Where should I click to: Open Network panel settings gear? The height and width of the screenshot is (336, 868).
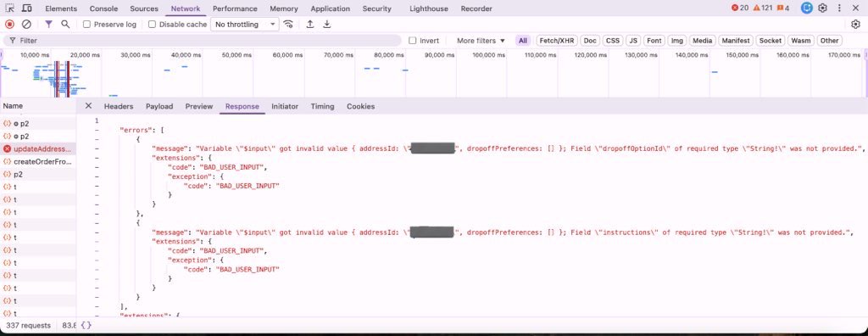tap(856, 25)
